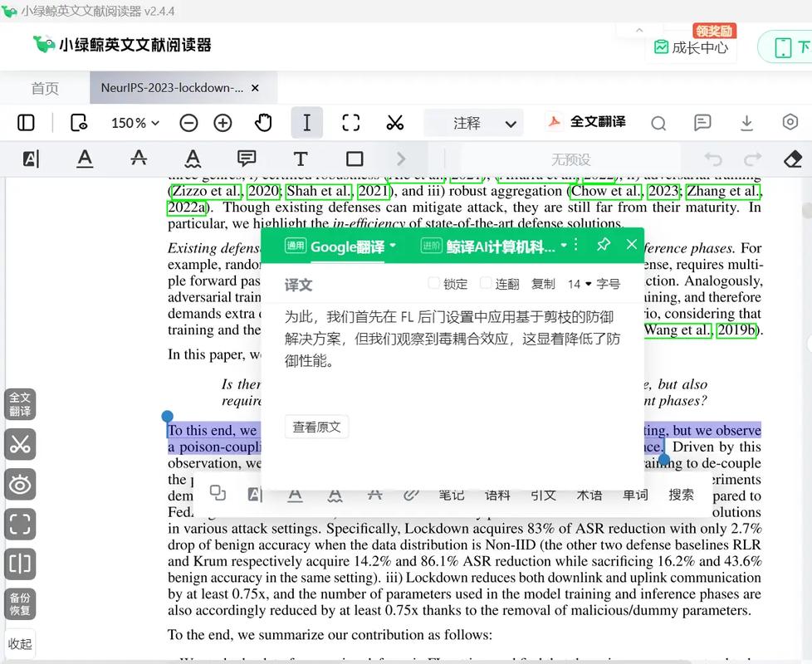Switch to the 首页 tab
The width and height of the screenshot is (812, 664).
pyautogui.click(x=45, y=89)
